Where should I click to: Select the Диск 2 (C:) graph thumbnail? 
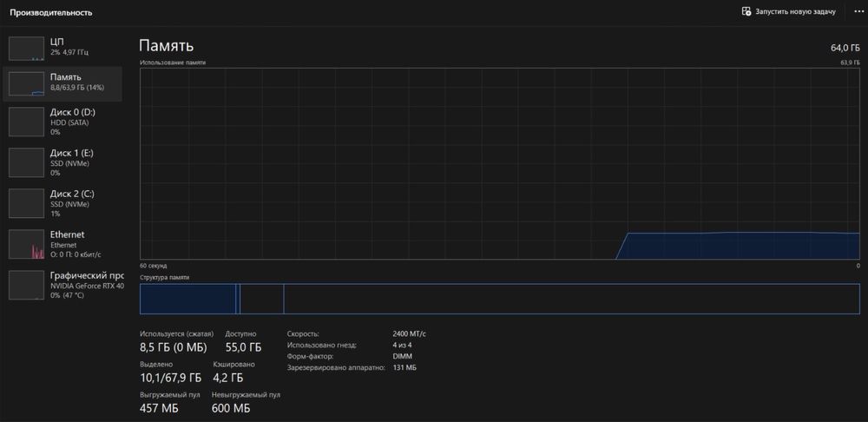tap(27, 203)
